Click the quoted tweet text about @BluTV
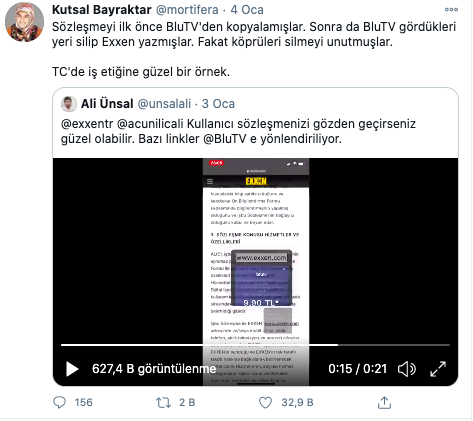This screenshot has width=473, height=421. 238,131
